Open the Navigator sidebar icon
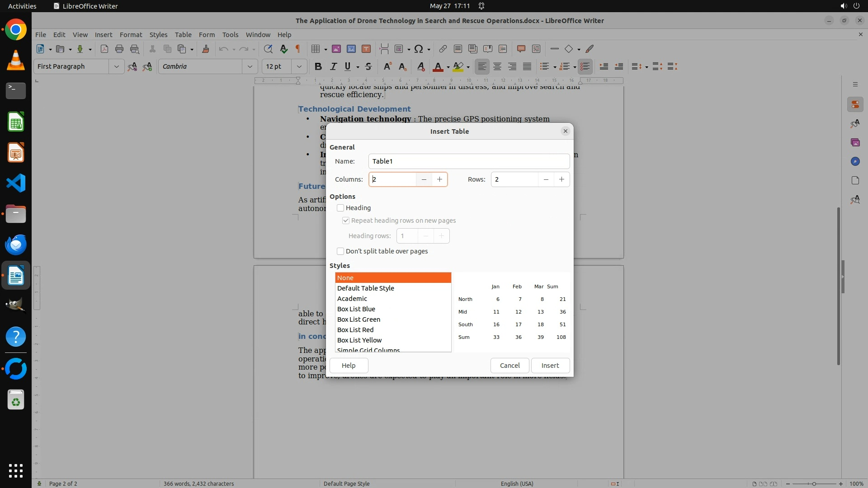 [855, 161]
